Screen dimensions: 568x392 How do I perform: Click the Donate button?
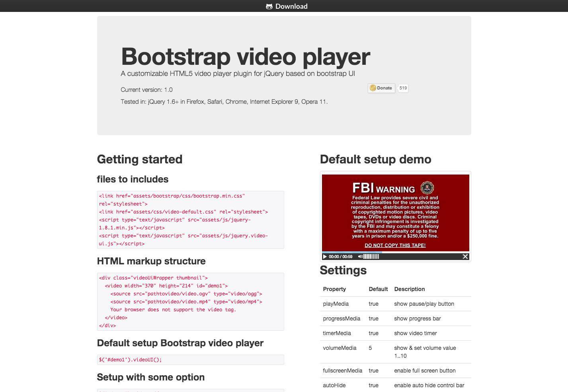tap(381, 88)
